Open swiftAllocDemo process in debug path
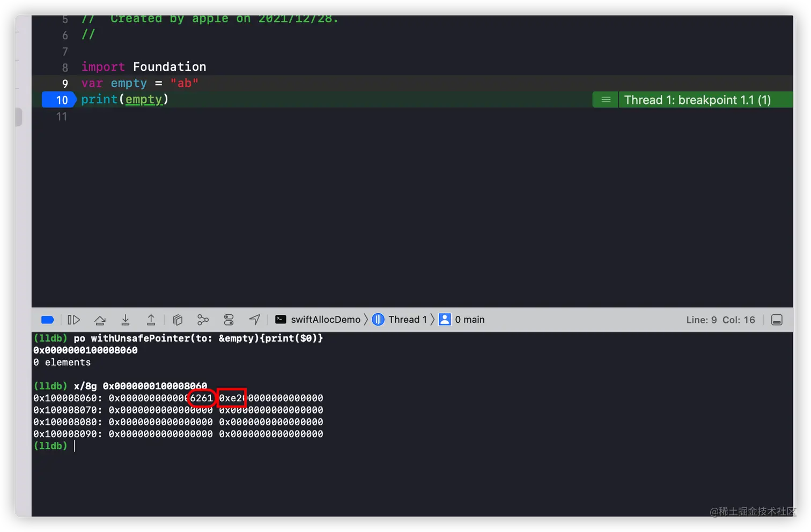 pyautogui.click(x=319, y=320)
